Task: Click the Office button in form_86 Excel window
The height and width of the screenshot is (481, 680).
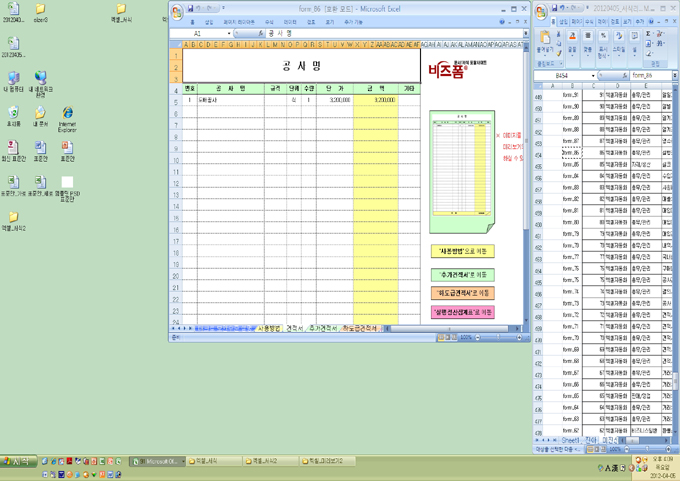Action: (x=177, y=10)
